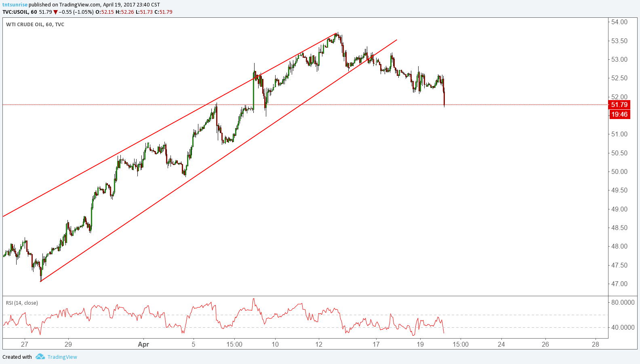Click the C:51.79 close value
640x364 pixels.
[163, 12]
